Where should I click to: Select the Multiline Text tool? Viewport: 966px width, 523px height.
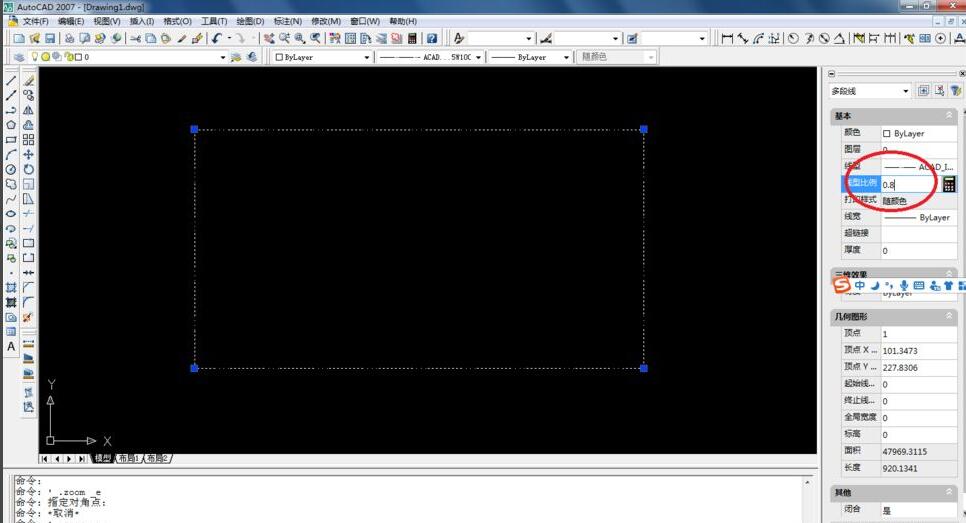pyautogui.click(x=11, y=347)
